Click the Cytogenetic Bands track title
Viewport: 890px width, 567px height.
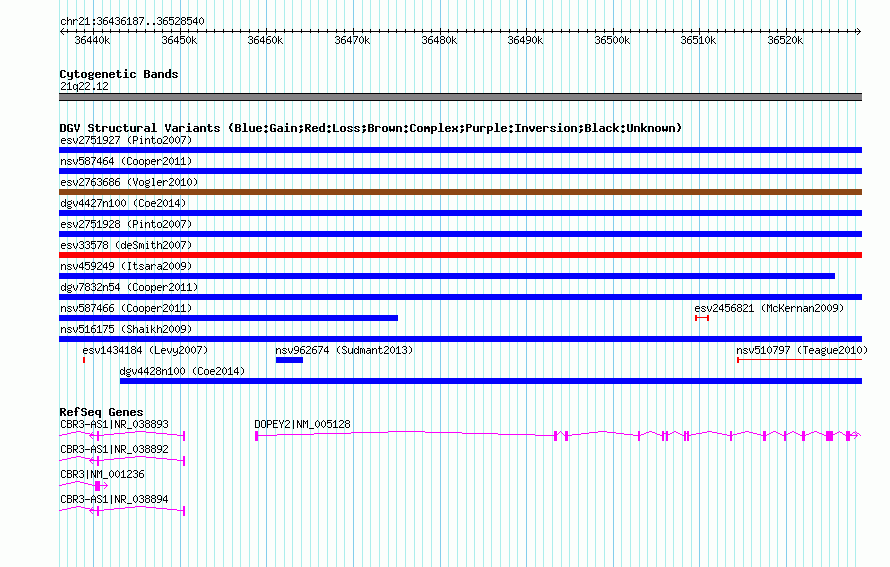click(x=118, y=74)
